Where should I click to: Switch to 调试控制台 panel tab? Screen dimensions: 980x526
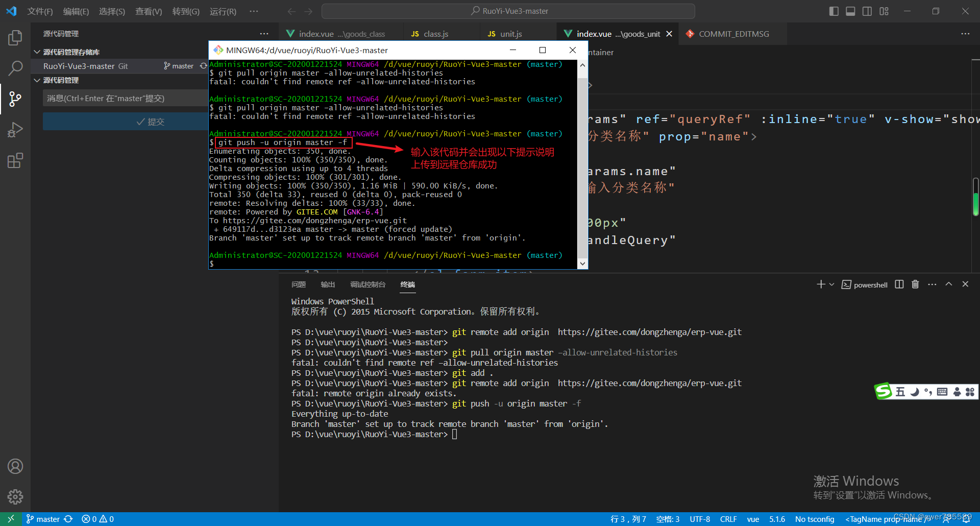[x=368, y=284]
